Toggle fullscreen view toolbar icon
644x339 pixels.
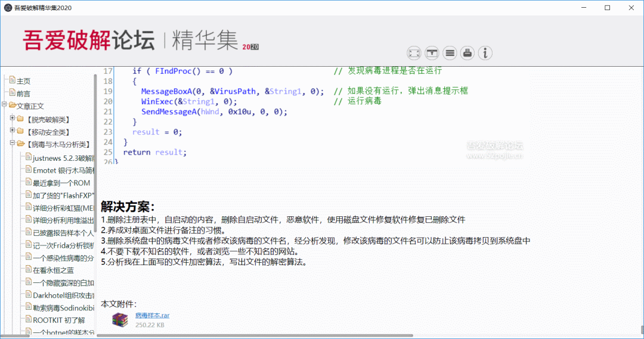pos(414,53)
